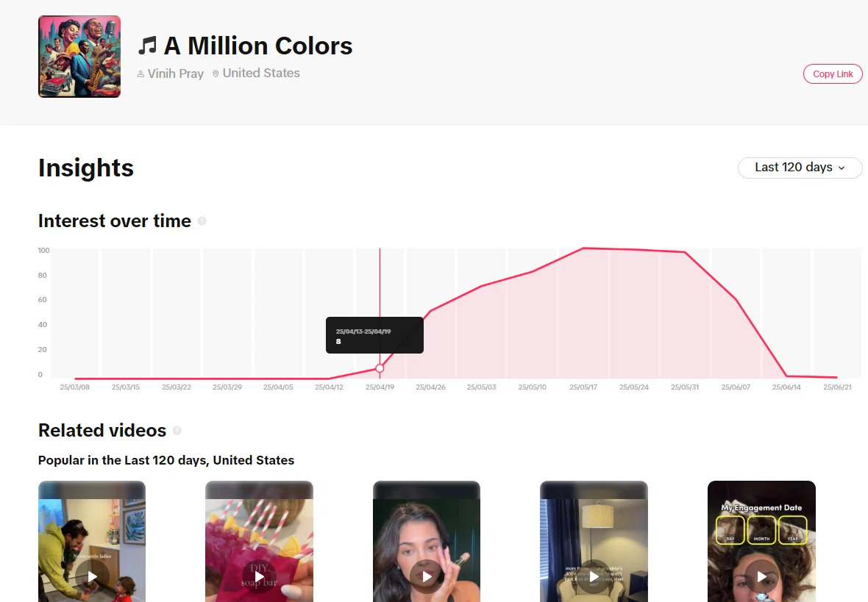Play the first related video with man and child
This screenshot has width=868, height=602.
click(x=92, y=576)
